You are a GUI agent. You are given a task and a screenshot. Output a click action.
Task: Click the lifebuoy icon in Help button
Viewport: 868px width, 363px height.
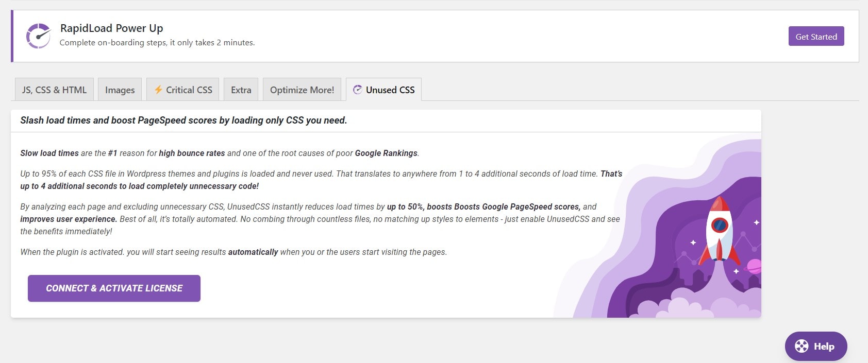(802, 346)
